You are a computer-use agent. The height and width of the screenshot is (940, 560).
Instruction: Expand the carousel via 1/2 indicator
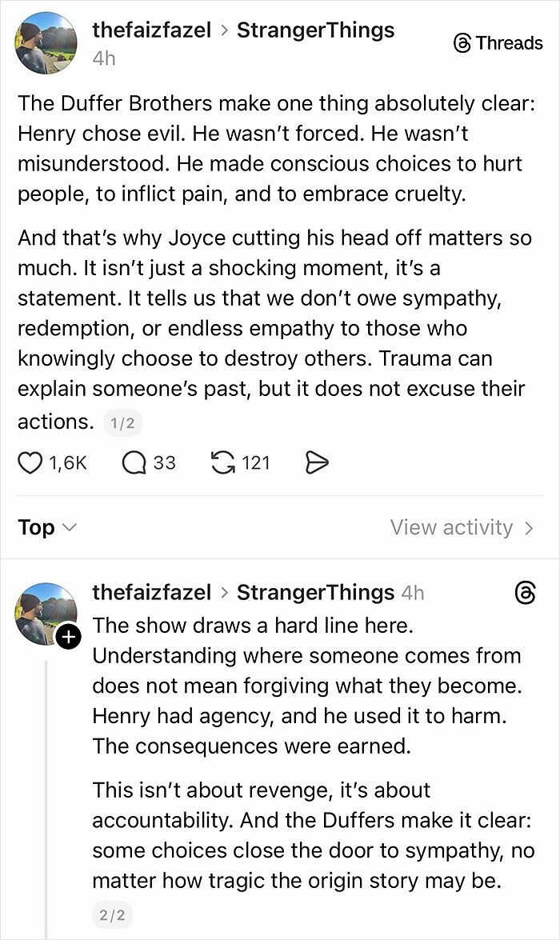(x=123, y=422)
